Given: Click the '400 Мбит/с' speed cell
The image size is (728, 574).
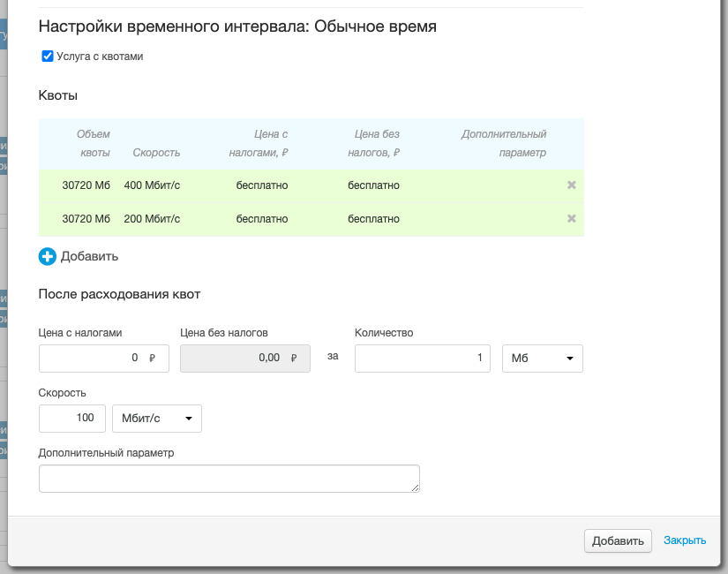Looking at the screenshot, I should click(152, 185).
